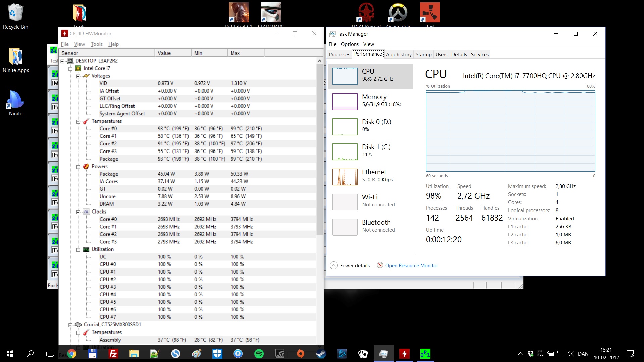The height and width of the screenshot is (362, 644).
Task: Open Chrome from the taskbar
Action: pyautogui.click(x=71, y=354)
